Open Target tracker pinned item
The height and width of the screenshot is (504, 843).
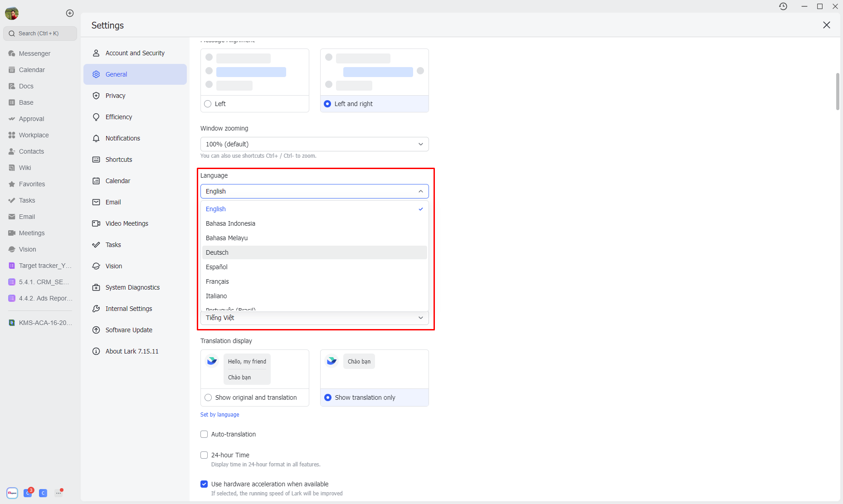[40, 266]
